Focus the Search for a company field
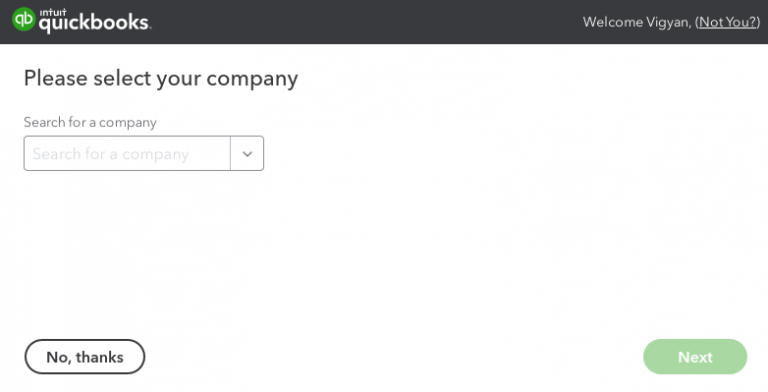This screenshot has height=392, width=768. pos(127,154)
